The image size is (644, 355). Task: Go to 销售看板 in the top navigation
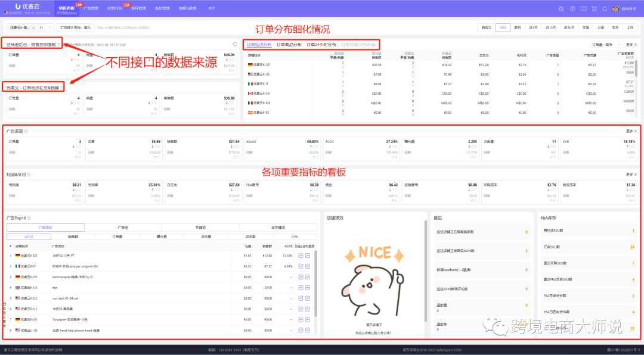click(67, 8)
